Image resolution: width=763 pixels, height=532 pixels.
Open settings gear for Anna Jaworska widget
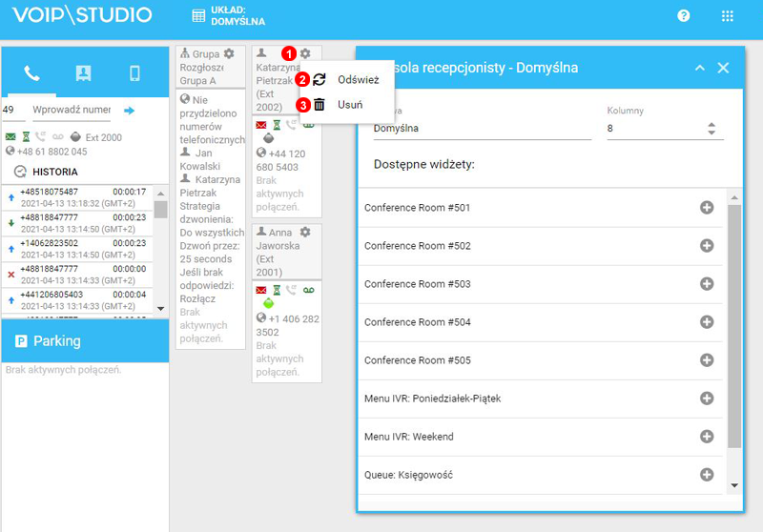[x=305, y=232]
